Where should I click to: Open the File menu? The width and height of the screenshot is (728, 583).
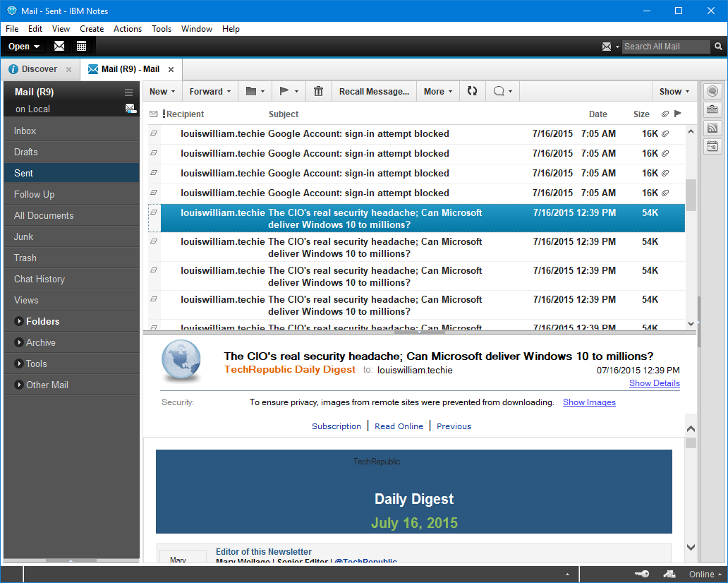[12, 29]
